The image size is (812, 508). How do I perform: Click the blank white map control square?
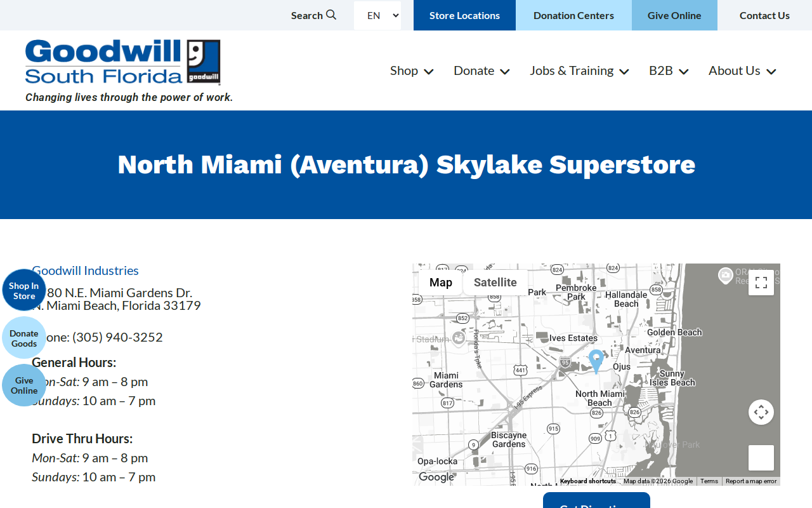761,458
